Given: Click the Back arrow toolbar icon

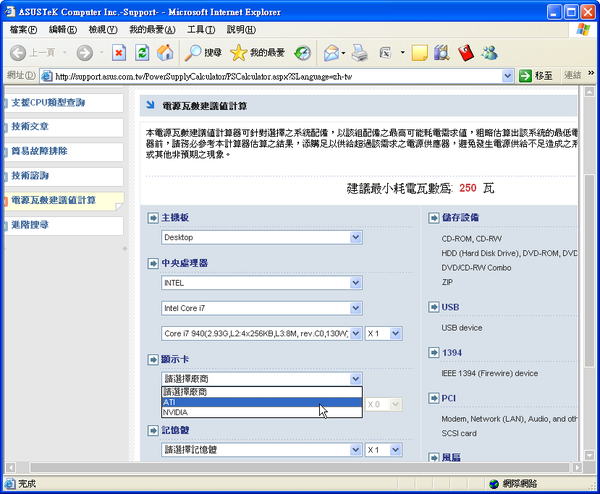Looking at the screenshot, I should pyautogui.click(x=18, y=53).
